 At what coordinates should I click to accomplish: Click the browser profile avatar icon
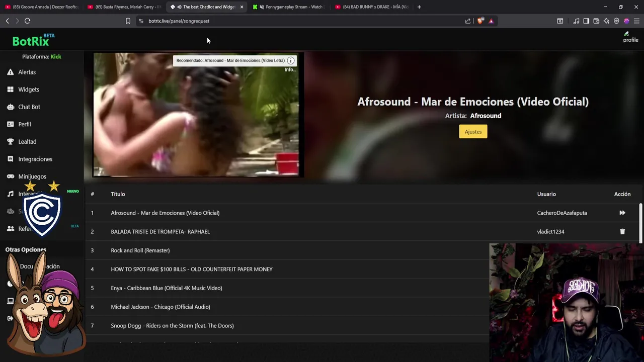pos(626,21)
